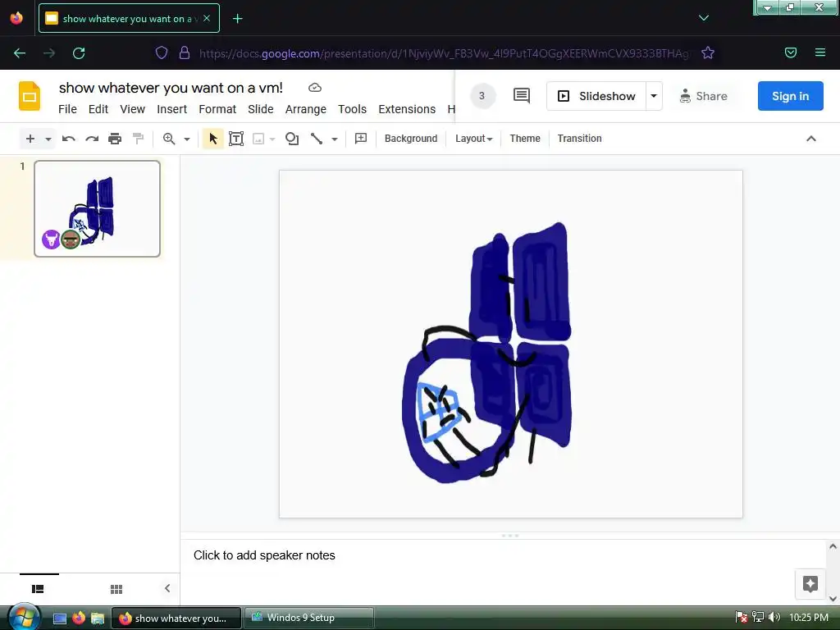Open the Arrange menu

(305, 109)
